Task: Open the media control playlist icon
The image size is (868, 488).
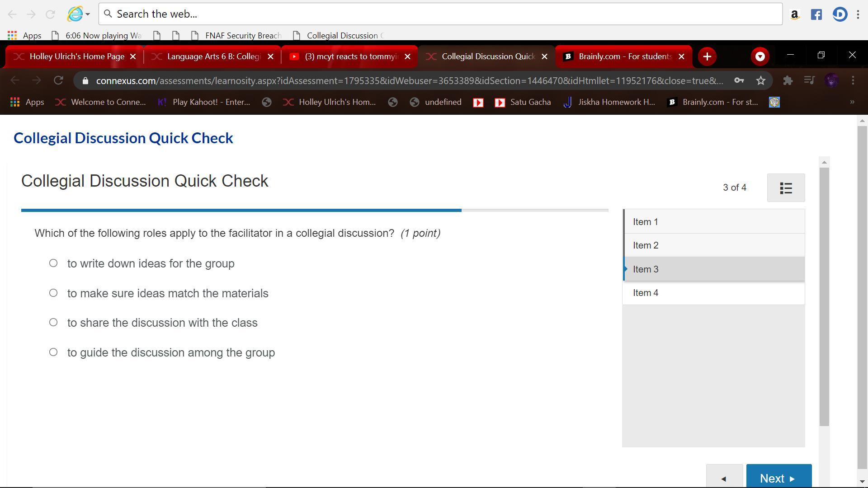Action: (x=809, y=80)
